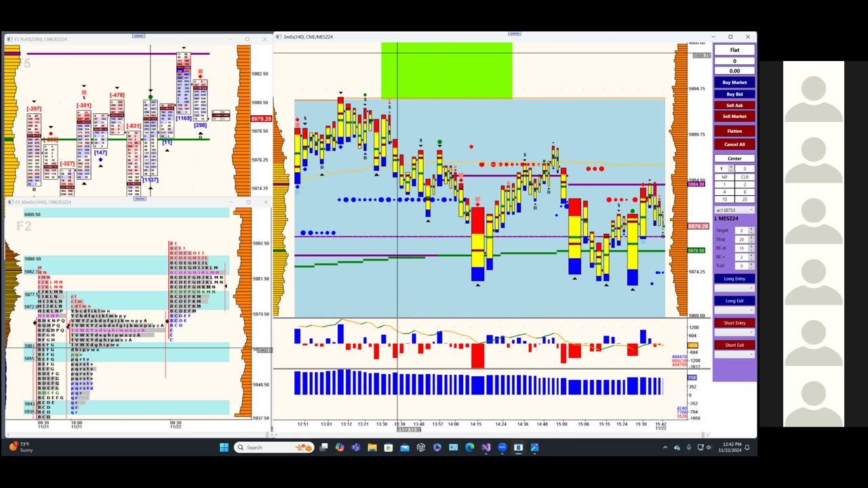
Task: Click the green highlighted rectangle on main chart
Action: 447,70
